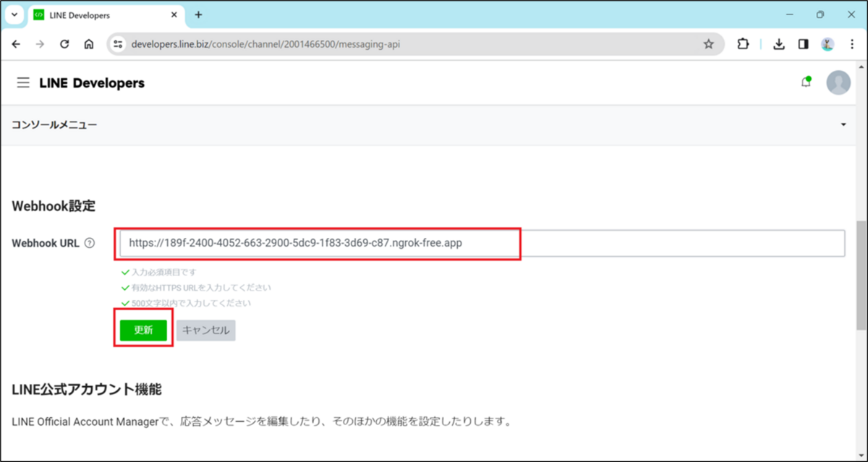The height and width of the screenshot is (462, 868).
Task: Click the Webhook URL input field
Action: point(482,243)
